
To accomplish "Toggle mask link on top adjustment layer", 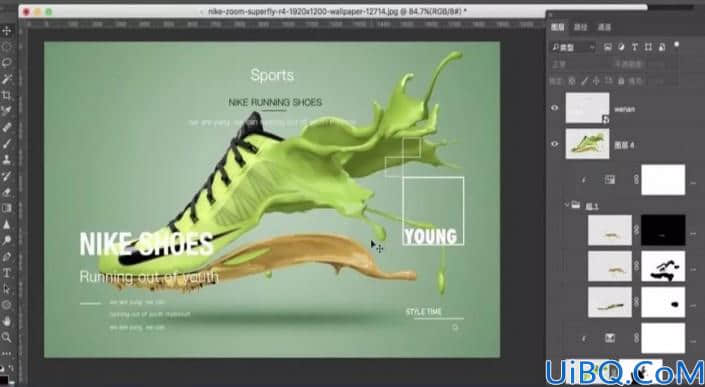I will 636,180.
